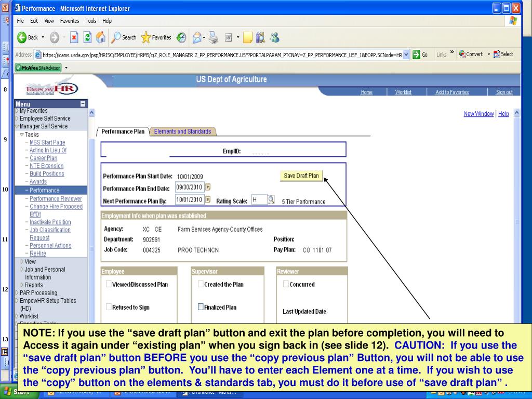Screen dimensions: 532x399
Task: Click Add to Favorites link
Action: pyautogui.click(x=452, y=92)
